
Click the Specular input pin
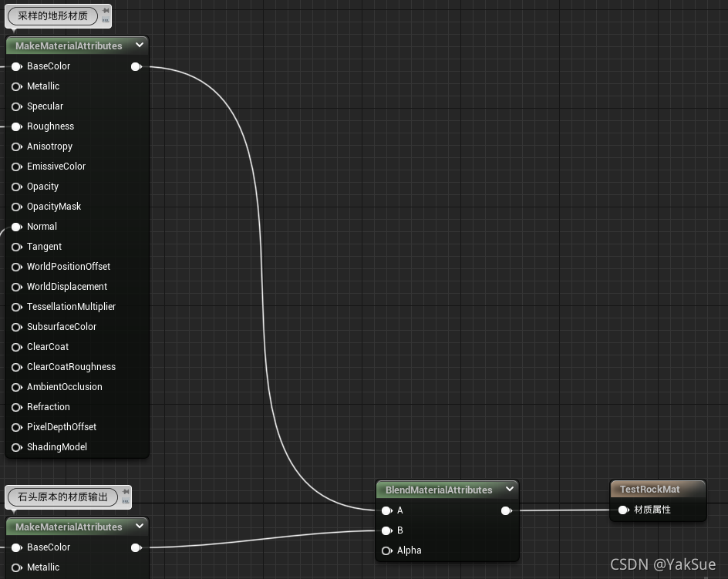(x=17, y=106)
